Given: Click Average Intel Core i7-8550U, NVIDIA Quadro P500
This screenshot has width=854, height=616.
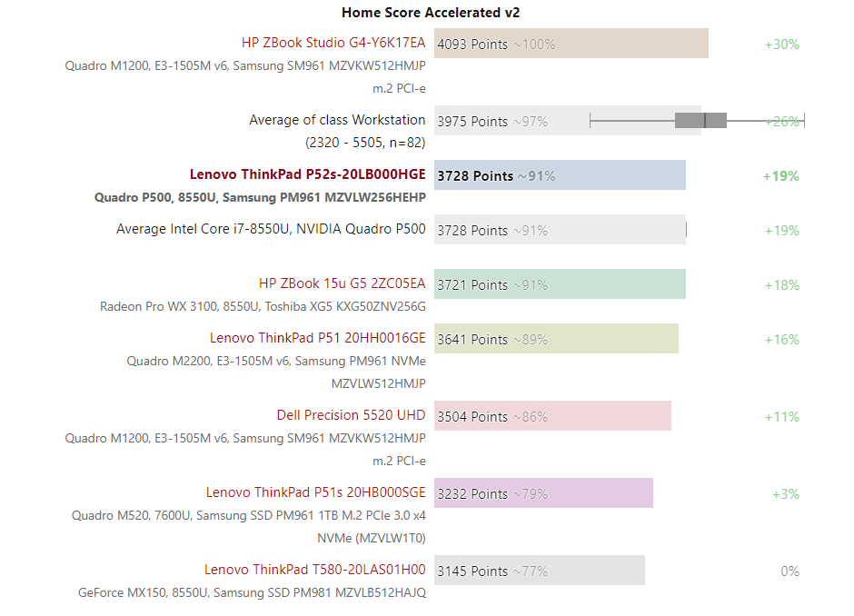Looking at the screenshot, I should pos(271,229).
